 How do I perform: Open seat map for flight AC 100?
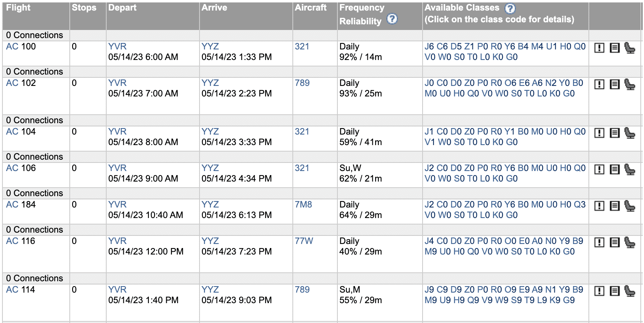[x=629, y=48]
